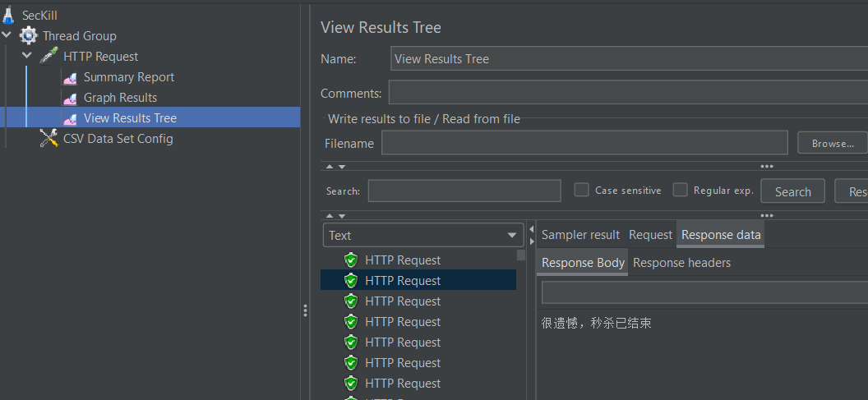Click left arrow on results pane divider
Viewport: 868px width, 400px height.
532,230
